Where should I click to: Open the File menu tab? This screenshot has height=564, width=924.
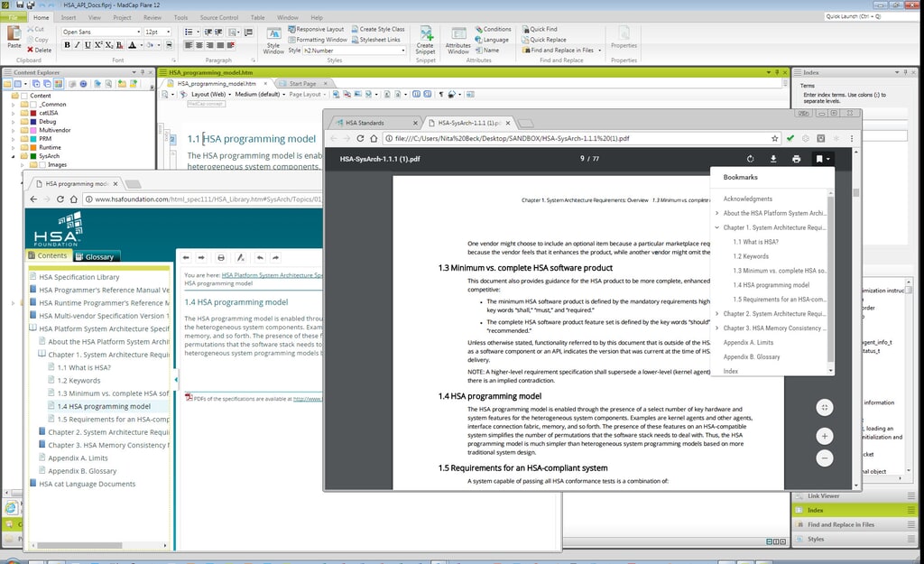point(13,18)
